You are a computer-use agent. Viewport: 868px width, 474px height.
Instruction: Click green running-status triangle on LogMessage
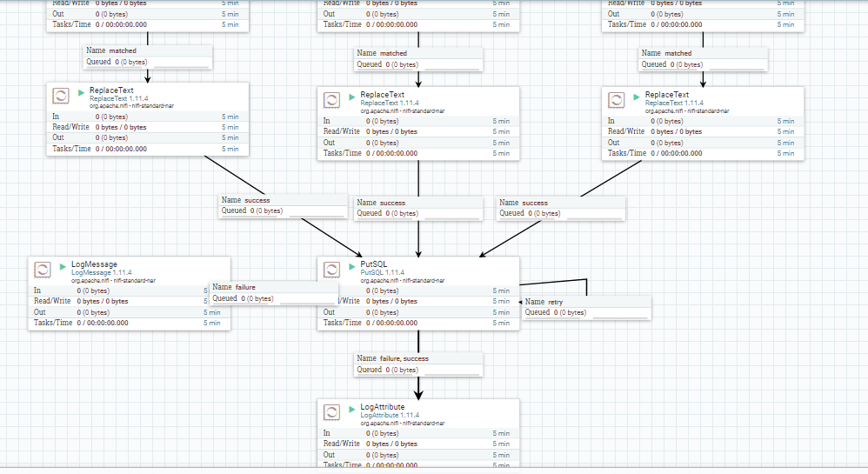[63, 266]
